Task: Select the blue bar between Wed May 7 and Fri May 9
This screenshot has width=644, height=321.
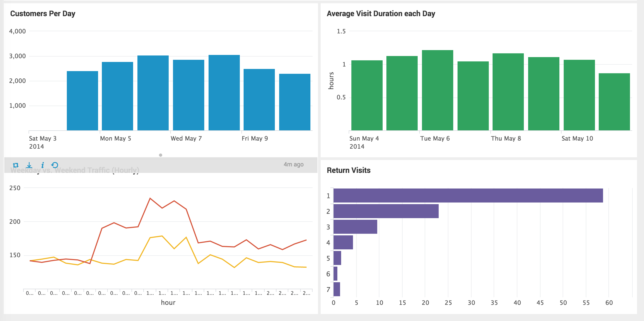Action: coord(224,93)
